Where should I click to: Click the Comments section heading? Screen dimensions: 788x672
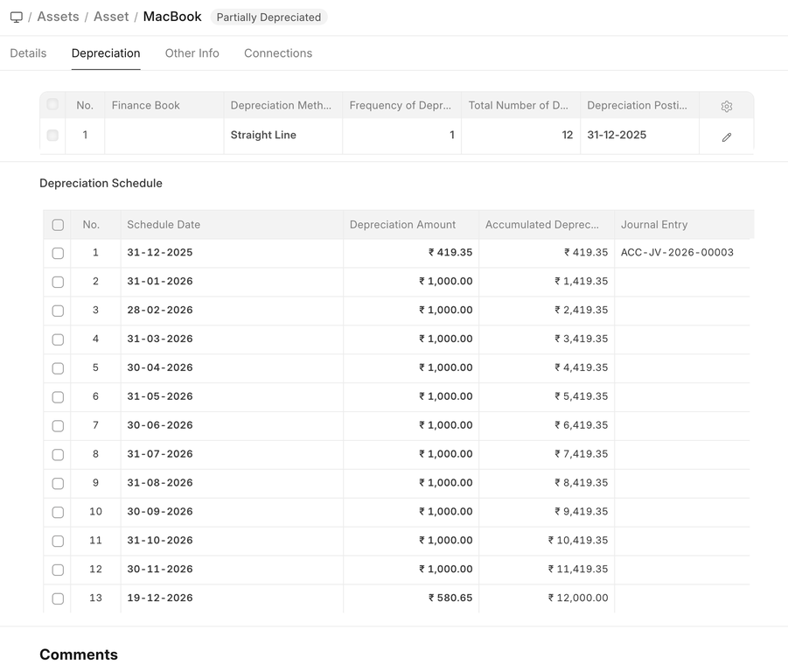79,654
